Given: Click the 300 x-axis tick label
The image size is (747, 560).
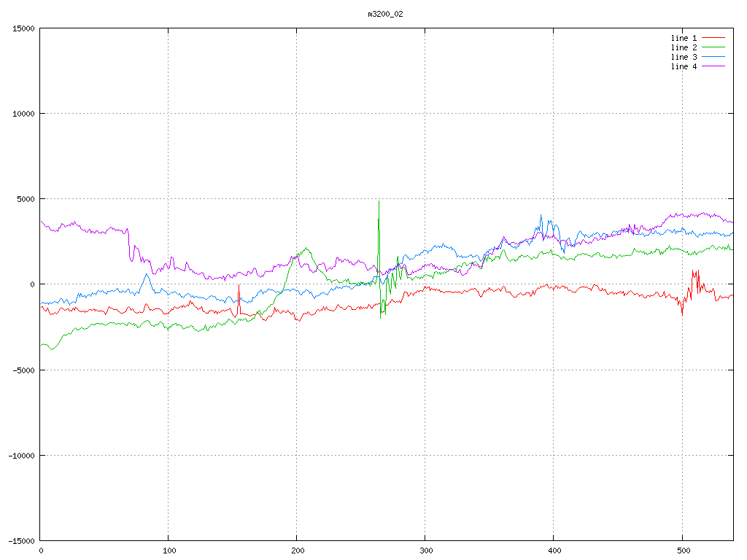Looking at the screenshot, I should pyautogui.click(x=425, y=551).
